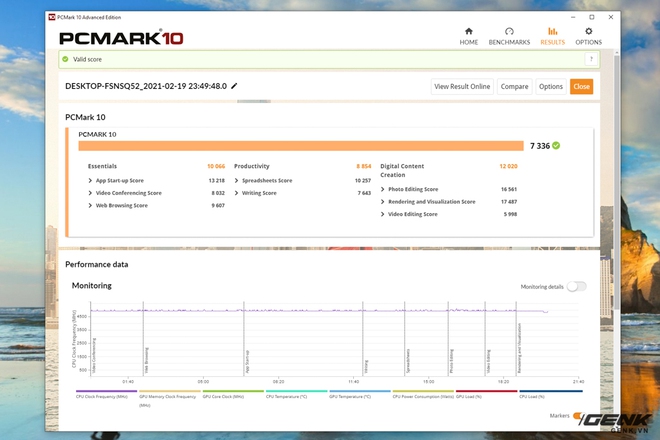This screenshot has height=440, width=660.
Task: Select CPU Load legend swatch
Action: (x=551, y=391)
